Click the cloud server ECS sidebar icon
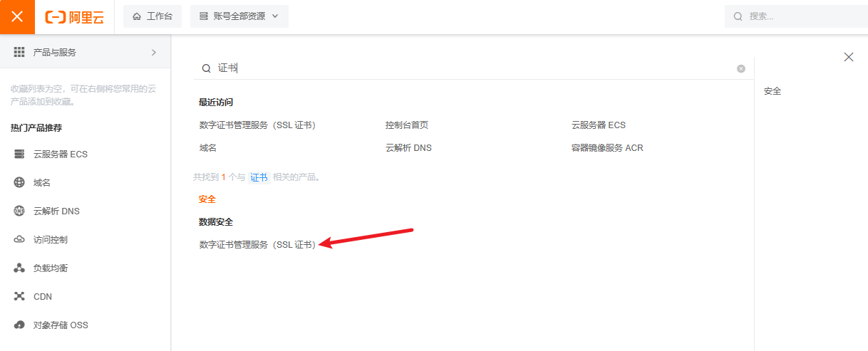The height and width of the screenshot is (351, 868). point(19,154)
